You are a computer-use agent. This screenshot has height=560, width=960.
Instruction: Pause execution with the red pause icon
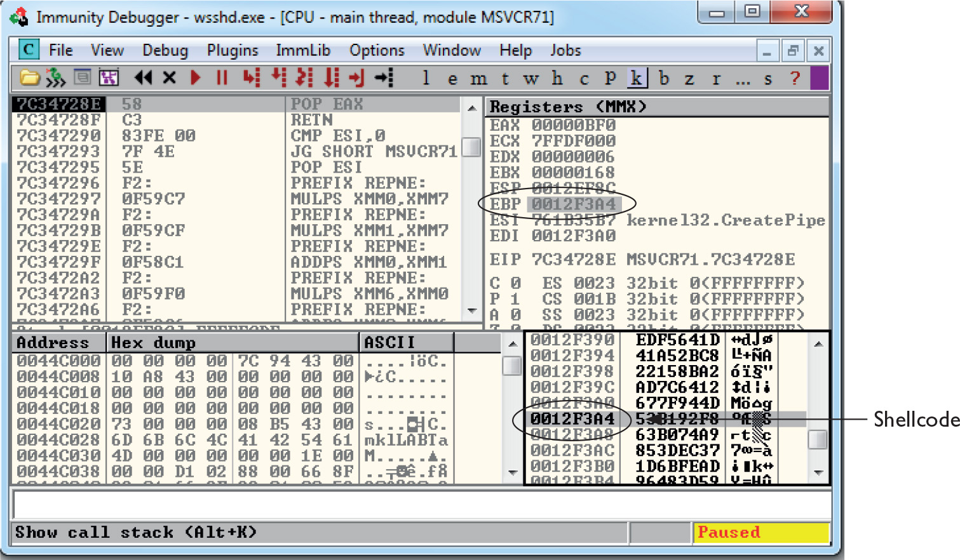click(222, 78)
